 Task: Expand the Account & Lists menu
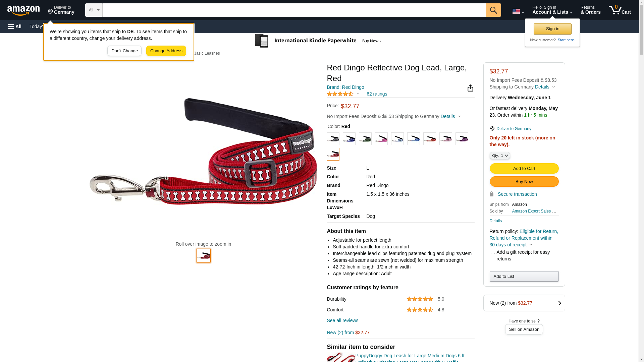click(x=552, y=10)
